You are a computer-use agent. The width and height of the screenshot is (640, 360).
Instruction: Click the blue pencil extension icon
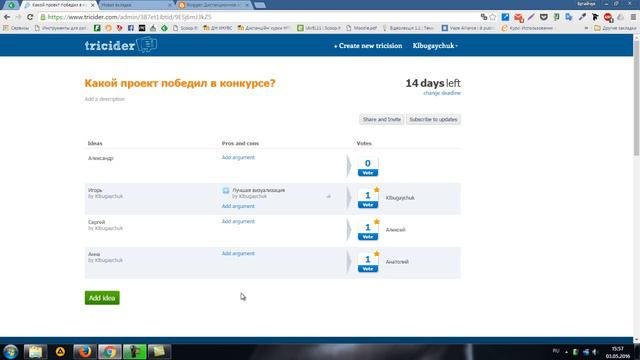pos(505,17)
